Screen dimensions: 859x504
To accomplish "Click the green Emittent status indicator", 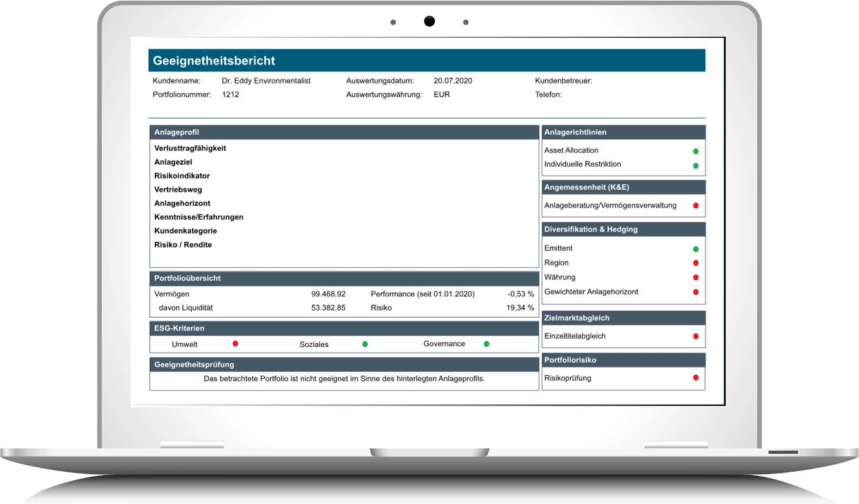I will click(x=695, y=249).
